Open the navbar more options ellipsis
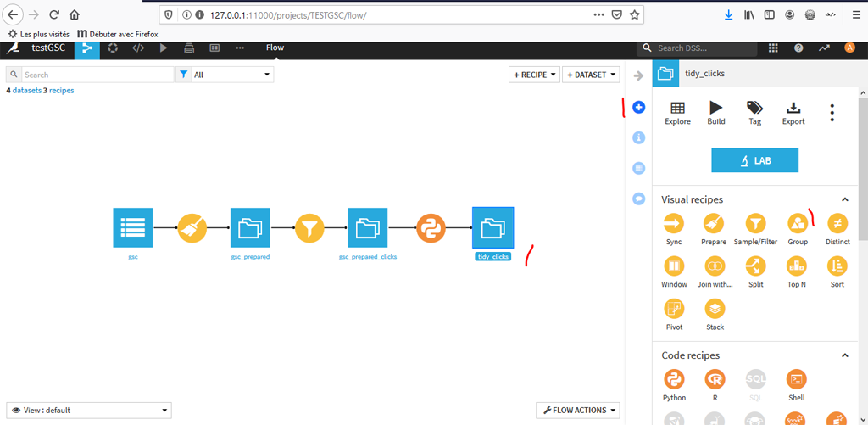The height and width of the screenshot is (425, 868). (x=240, y=48)
